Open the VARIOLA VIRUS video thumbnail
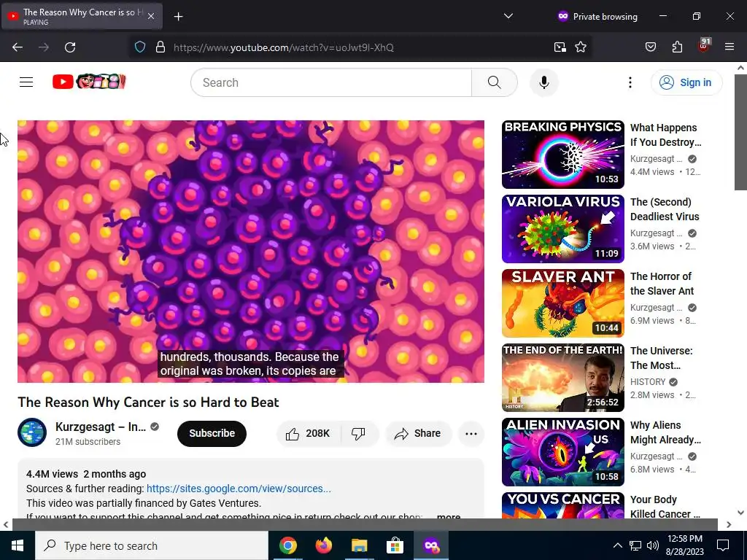The width and height of the screenshot is (747, 560). pos(562,229)
